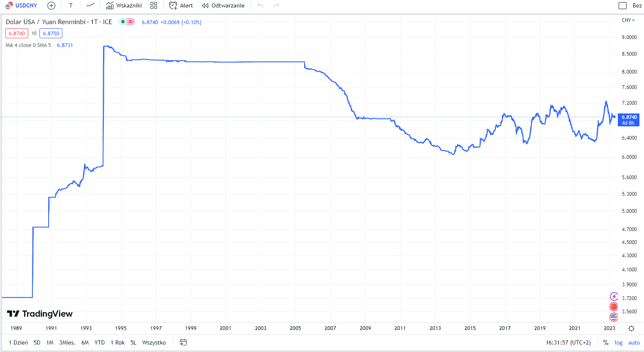Click the redo arrow icon
Screen dimensions: 644x352
[x=276, y=5]
